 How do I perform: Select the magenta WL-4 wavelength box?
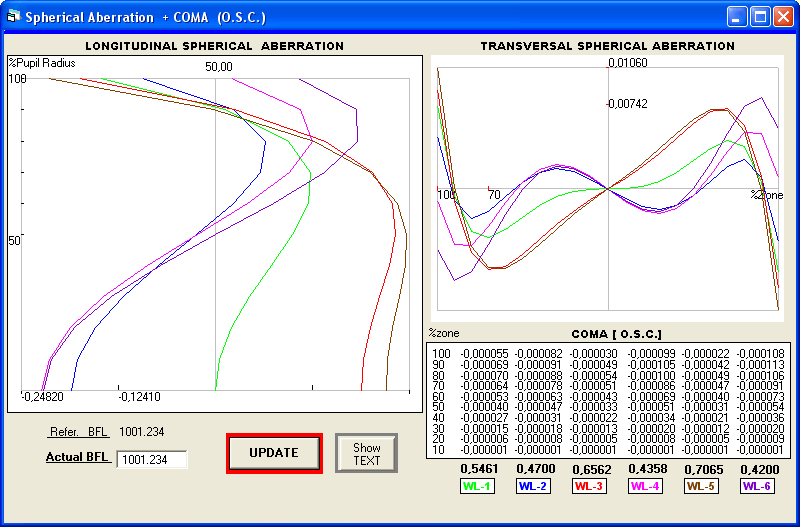click(645, 487)
